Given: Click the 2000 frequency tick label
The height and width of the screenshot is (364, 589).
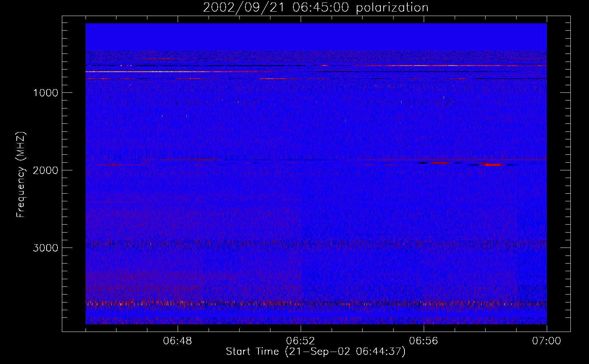Looking at the screenshot, I should click(46, 170).
